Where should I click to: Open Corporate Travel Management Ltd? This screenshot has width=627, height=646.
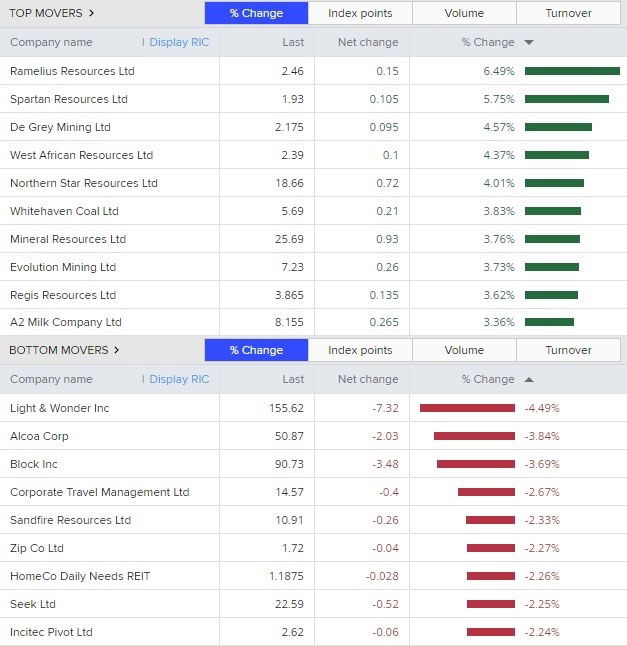tap(100, 492)
